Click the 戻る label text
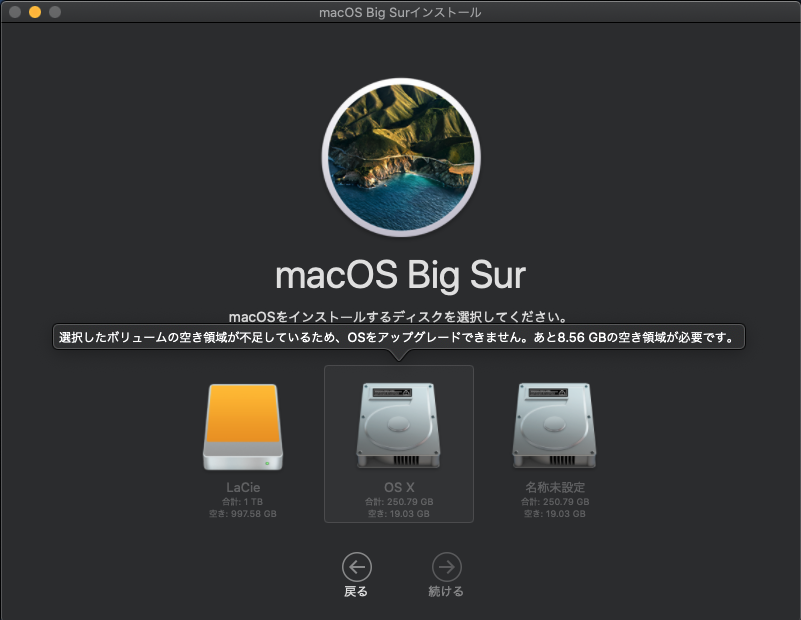This screenshot has height=620, width=801. click(356, 591)
